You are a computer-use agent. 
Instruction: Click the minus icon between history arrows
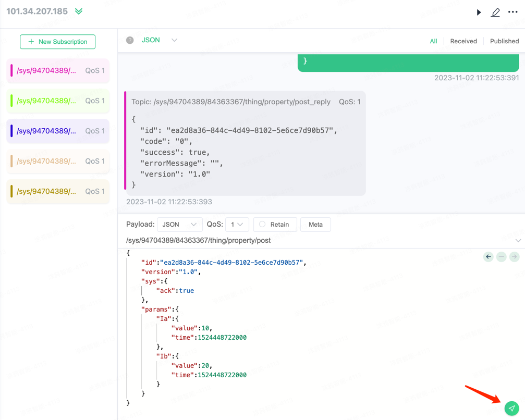[x=501, y=257]
